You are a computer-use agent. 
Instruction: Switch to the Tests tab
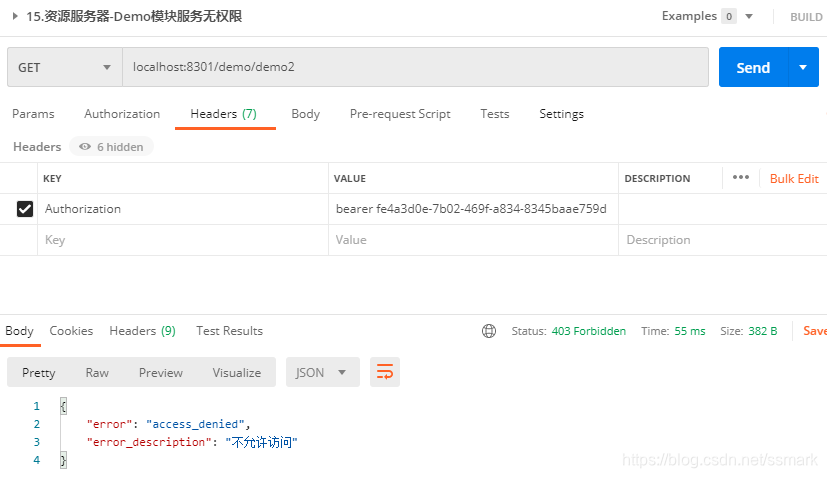(495, 114)
